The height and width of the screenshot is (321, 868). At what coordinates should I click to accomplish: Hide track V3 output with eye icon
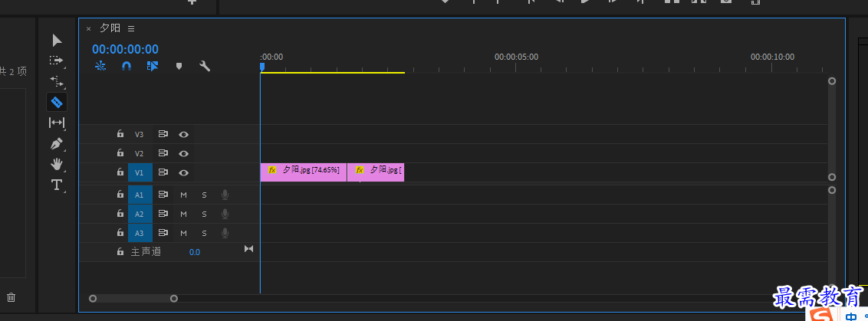[x=184, y=135]
